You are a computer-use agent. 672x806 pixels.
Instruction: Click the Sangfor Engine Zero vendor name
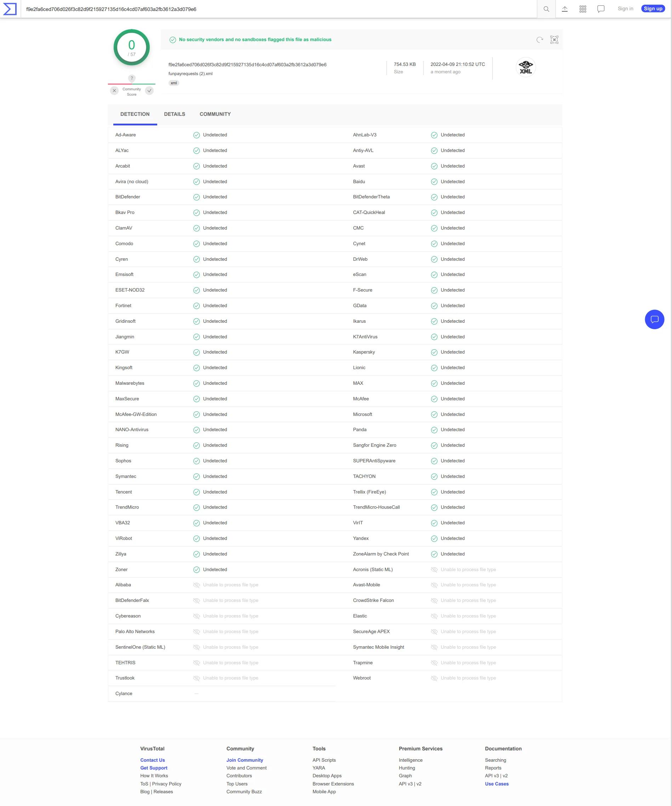(x=375, y=445)
